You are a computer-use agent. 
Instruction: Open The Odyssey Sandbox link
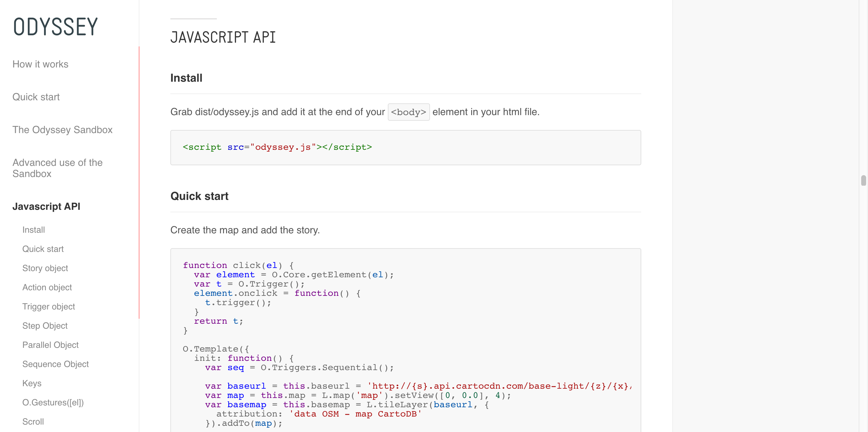[x=62, y=130]
